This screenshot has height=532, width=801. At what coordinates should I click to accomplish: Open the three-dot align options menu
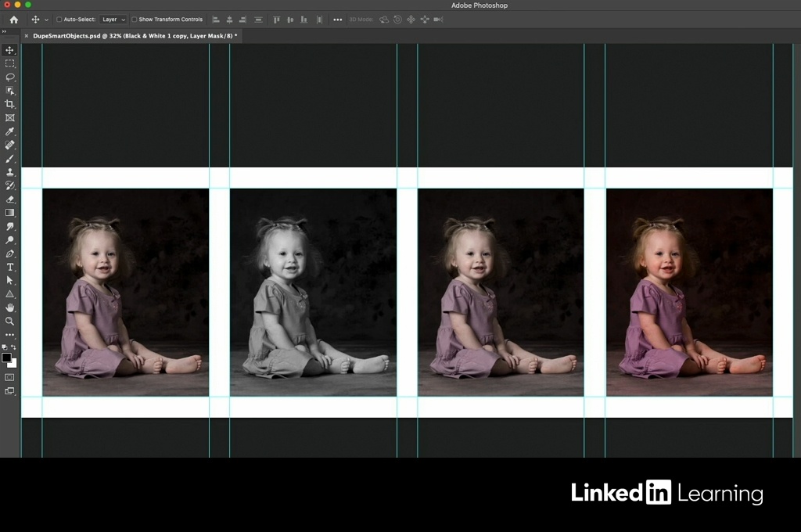(x=338, y=20)
